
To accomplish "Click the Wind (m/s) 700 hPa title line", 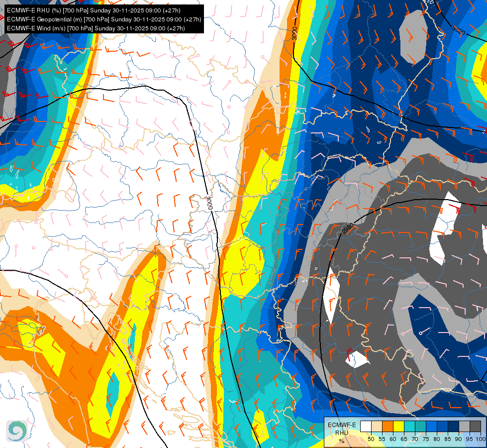I will point(96,28).
